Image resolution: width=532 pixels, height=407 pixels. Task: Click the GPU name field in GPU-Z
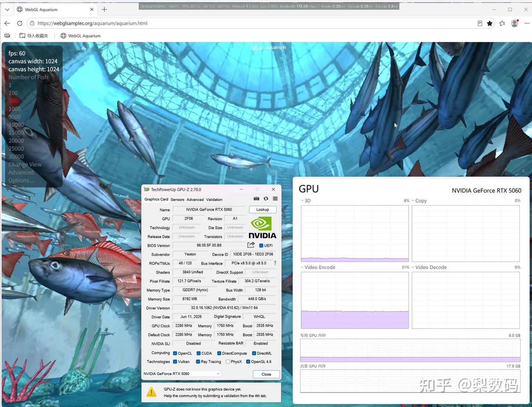click(x=209, y=210)
